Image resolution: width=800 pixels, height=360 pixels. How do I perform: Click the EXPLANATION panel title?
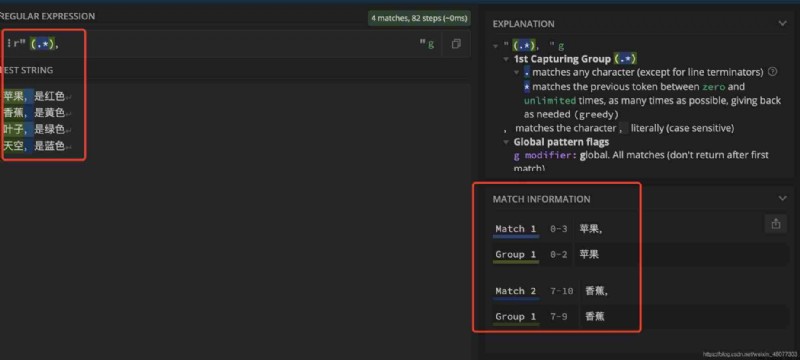pos(523,23)
